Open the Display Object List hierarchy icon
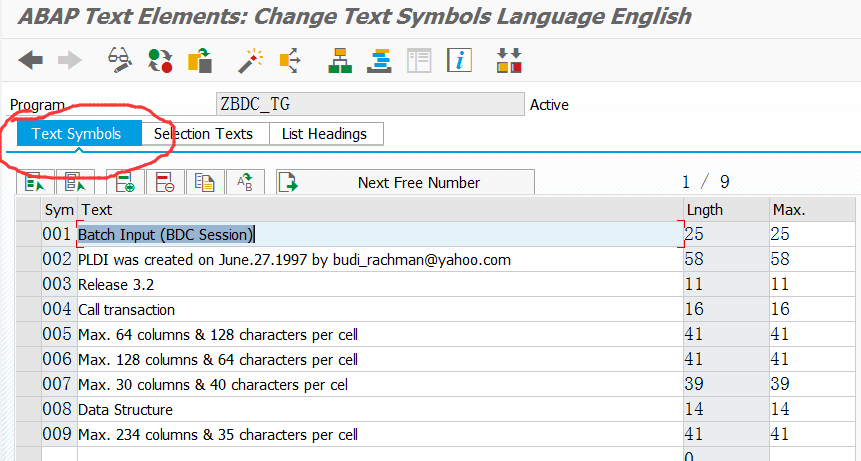The height and width of the screenshot is (461, 861). pos(340,60)
